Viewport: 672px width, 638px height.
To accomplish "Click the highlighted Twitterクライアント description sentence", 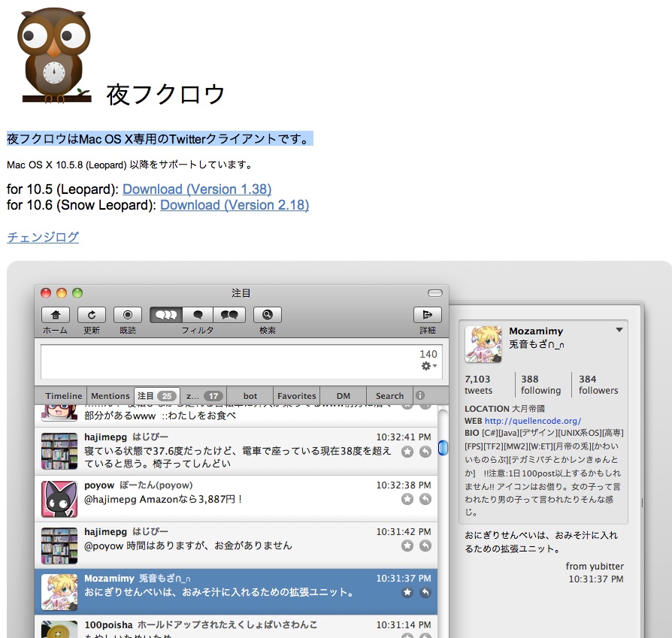I will click(160, 139).
